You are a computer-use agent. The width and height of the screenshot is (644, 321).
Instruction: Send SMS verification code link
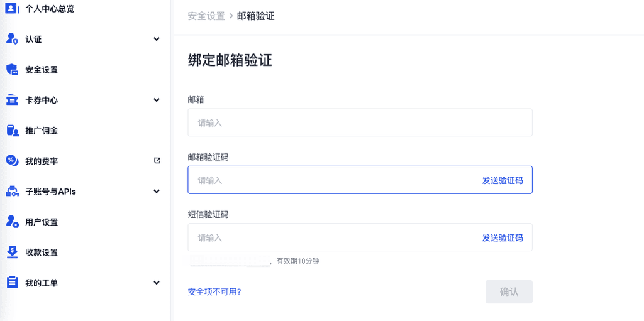(x=502, y=238)
